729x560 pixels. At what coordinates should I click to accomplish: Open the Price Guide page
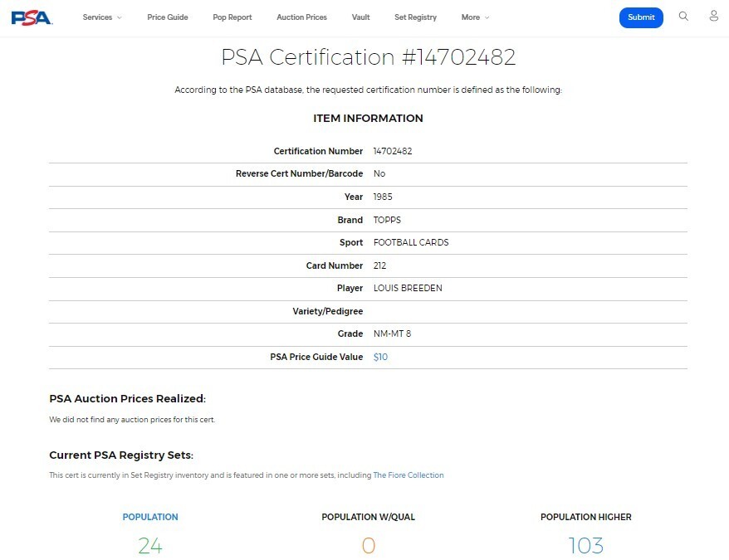point(168,17)
